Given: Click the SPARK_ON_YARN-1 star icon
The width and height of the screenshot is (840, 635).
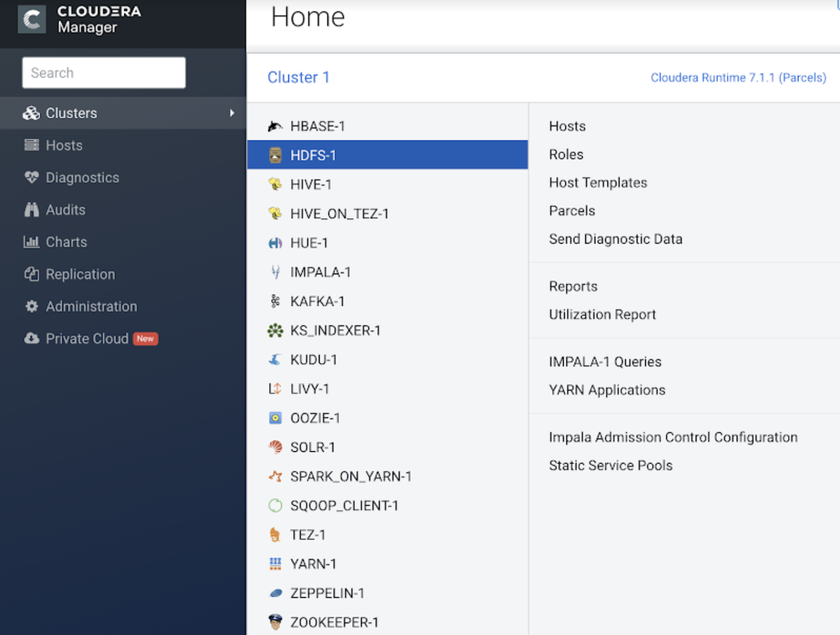Looking at the screenshot, I should click(275, 476).
